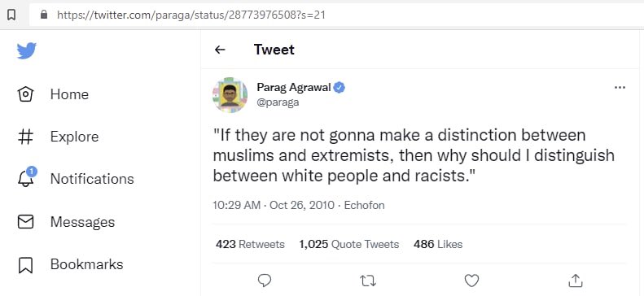Click the Twitter bird logo
Image resolution: width=644 pixels, height=296 pixels.
[x=27, y=51]
